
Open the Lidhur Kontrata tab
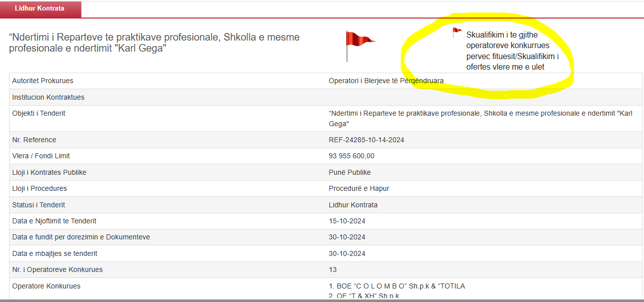pos(40,9)
